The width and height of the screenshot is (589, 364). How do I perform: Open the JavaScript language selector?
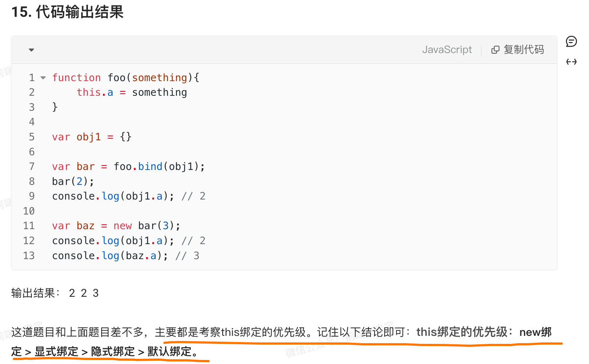tap(446, 50)
